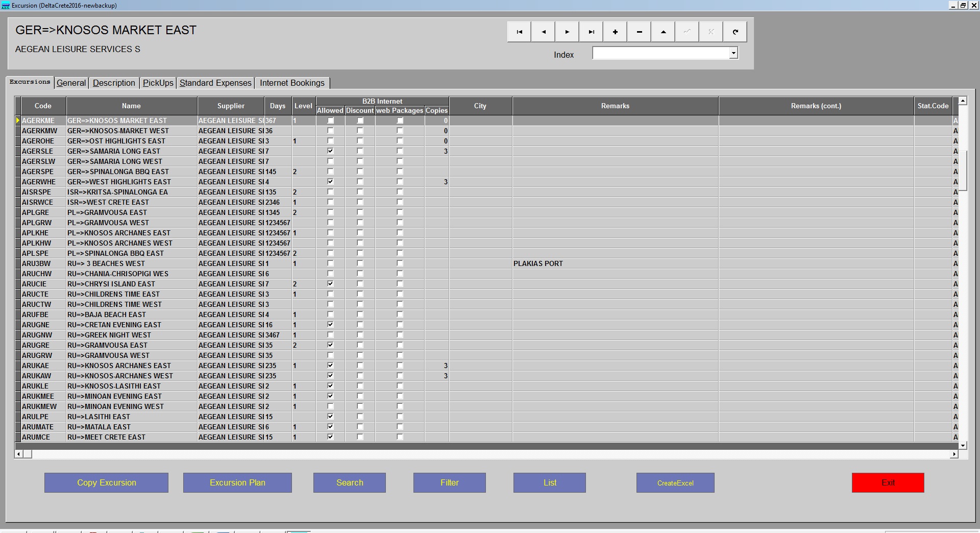980x533 pixels.
Task: Click the grid's horizontal scrollbar right arrow
Action: [953, 454]
